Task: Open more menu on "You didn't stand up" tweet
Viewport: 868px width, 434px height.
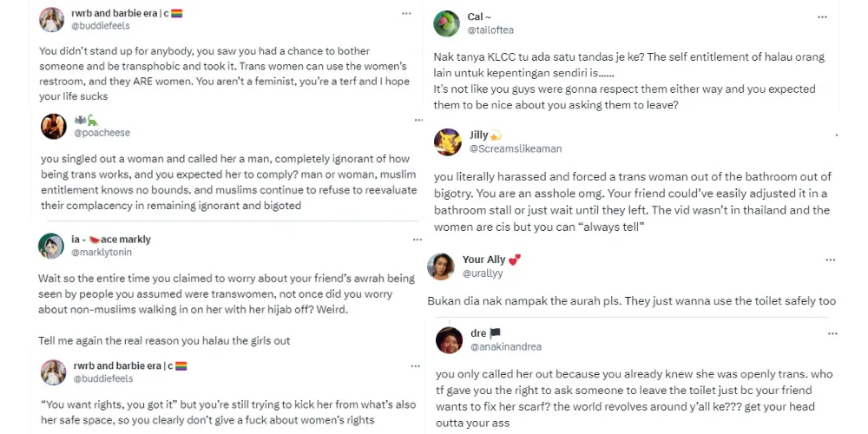Action: 405,14
